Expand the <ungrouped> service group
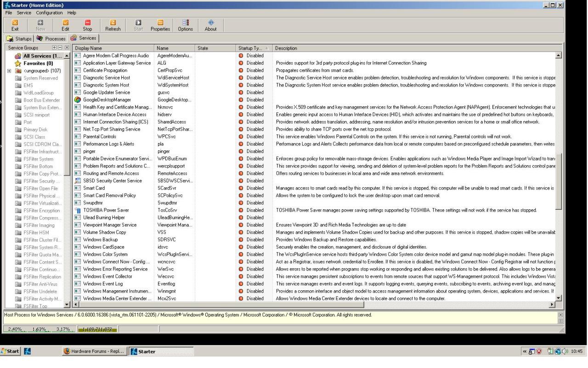Viewport: 588px width, 368px height. (x=9, y=71)
